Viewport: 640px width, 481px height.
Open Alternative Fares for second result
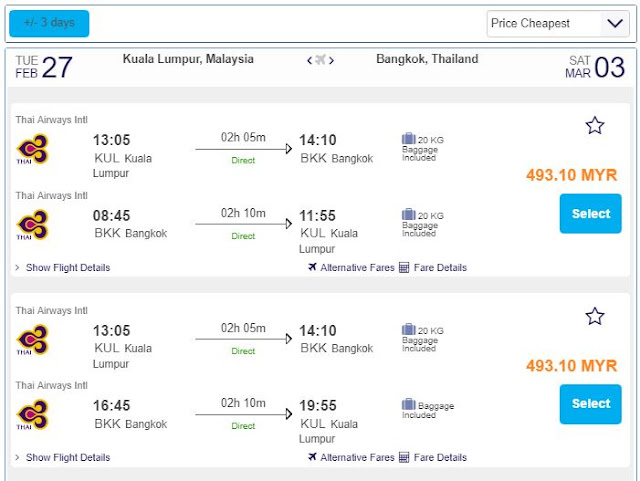click(x=351, y=457)
